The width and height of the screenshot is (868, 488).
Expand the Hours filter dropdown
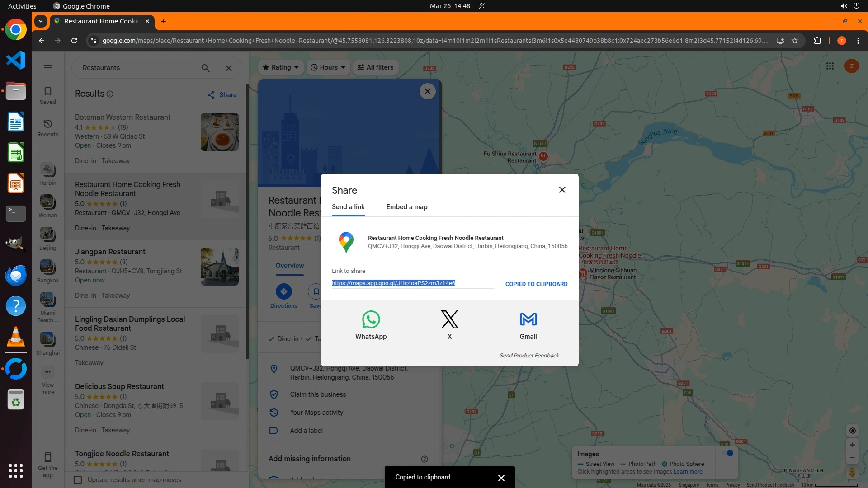point(328,67)
